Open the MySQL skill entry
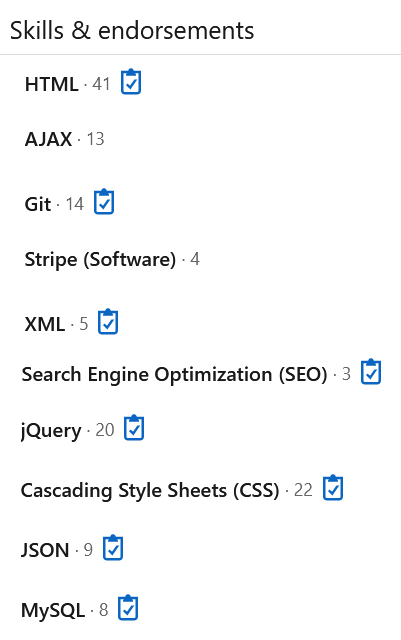 53,611
